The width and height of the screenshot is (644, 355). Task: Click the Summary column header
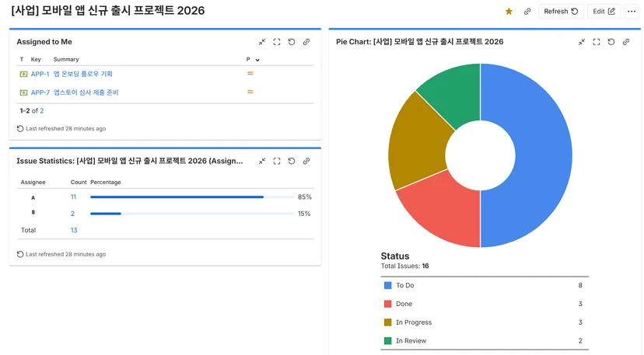[66, 60]
